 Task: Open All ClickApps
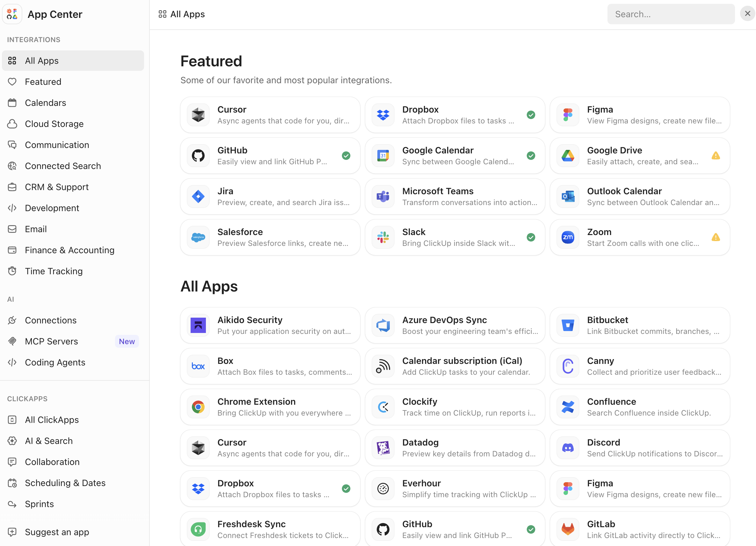tap(73, 420)
